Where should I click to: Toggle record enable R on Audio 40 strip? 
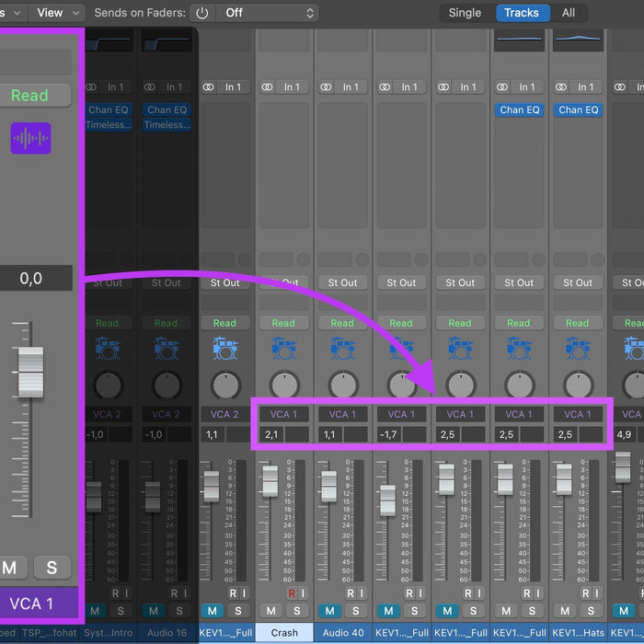(x=351, y=593)
